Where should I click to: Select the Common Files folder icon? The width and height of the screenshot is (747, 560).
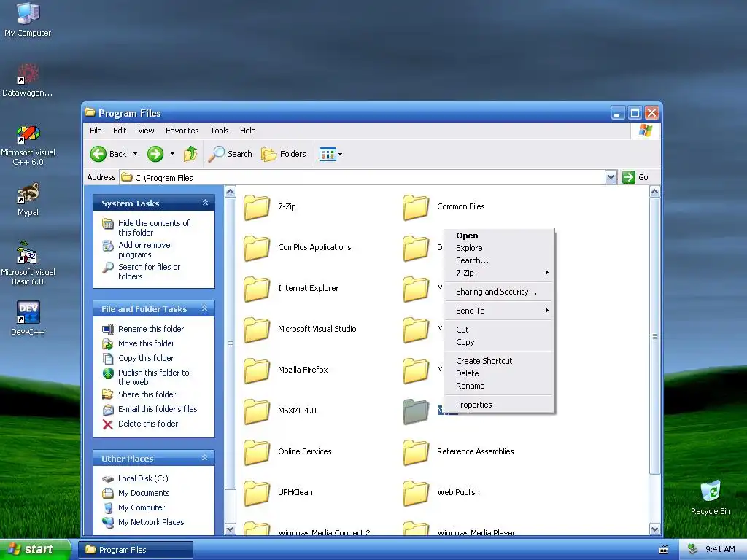(416, 207)
